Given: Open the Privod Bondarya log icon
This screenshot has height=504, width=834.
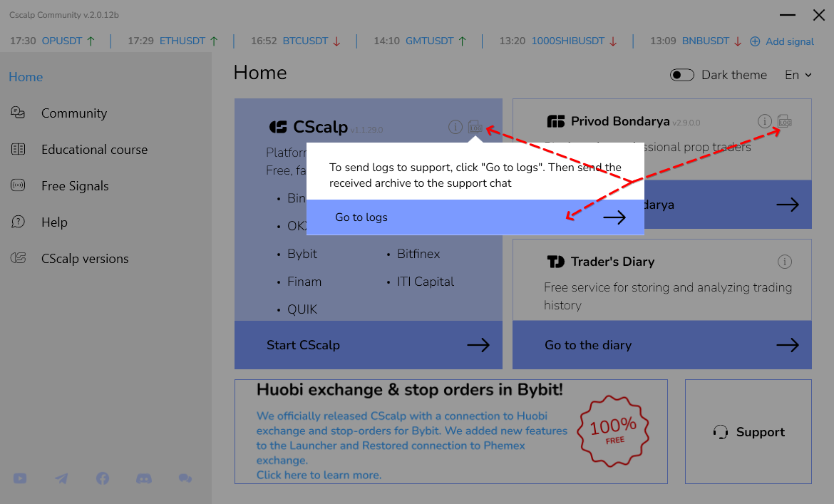Looking at the screenshot, I should (x=785, y=121).
